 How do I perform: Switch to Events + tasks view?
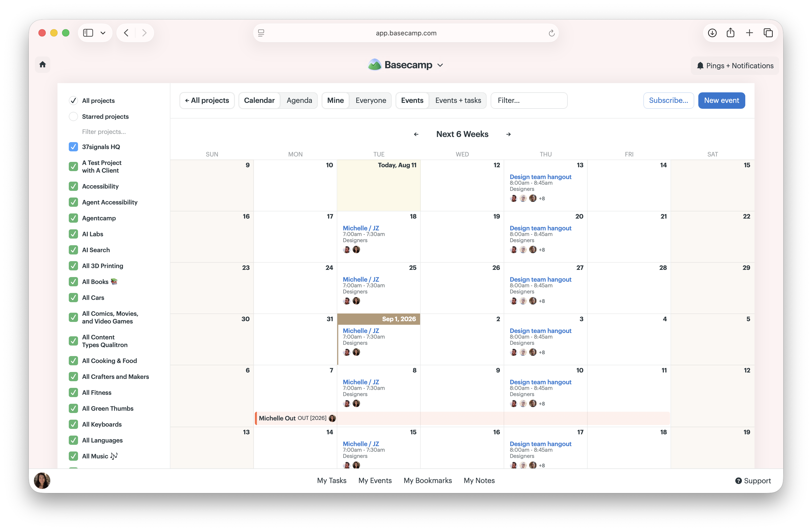coord(458,100)
